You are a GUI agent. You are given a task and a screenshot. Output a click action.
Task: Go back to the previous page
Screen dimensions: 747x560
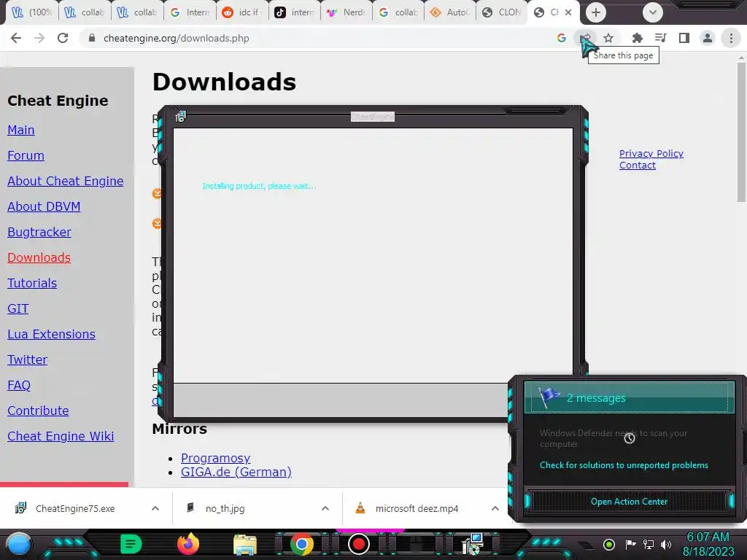[16, 38]
